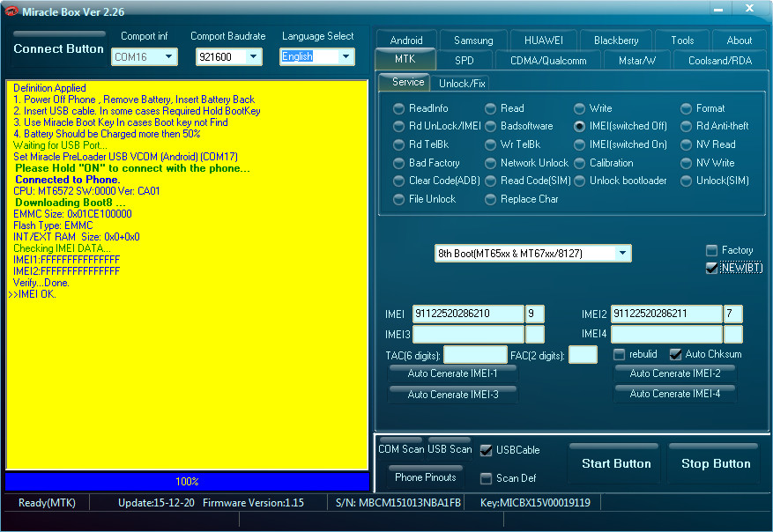Image resolution: width=773 pixels, height=532 pixels.
Task: Click Auto Cenerate IMEI-3 button
Action: click(452, 394)
